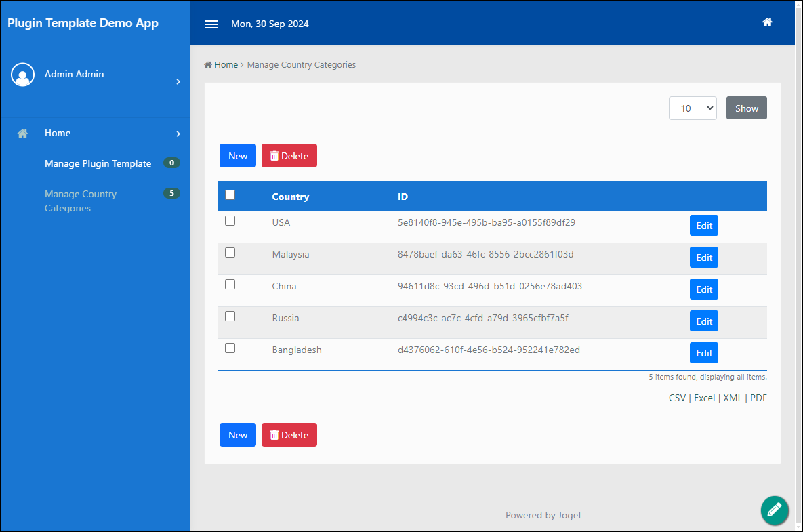Click the USA country cell

281,223
